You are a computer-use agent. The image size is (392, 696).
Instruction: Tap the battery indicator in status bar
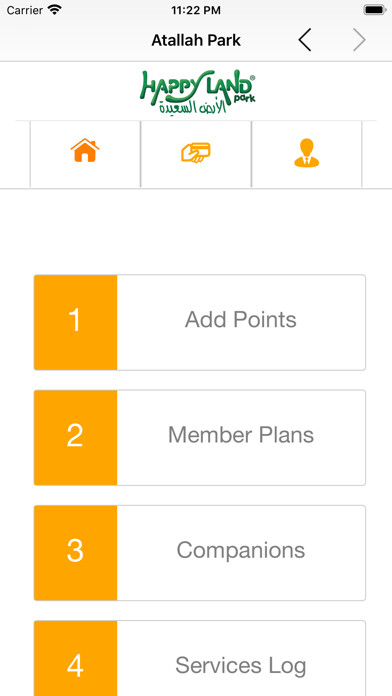point(375,10)
